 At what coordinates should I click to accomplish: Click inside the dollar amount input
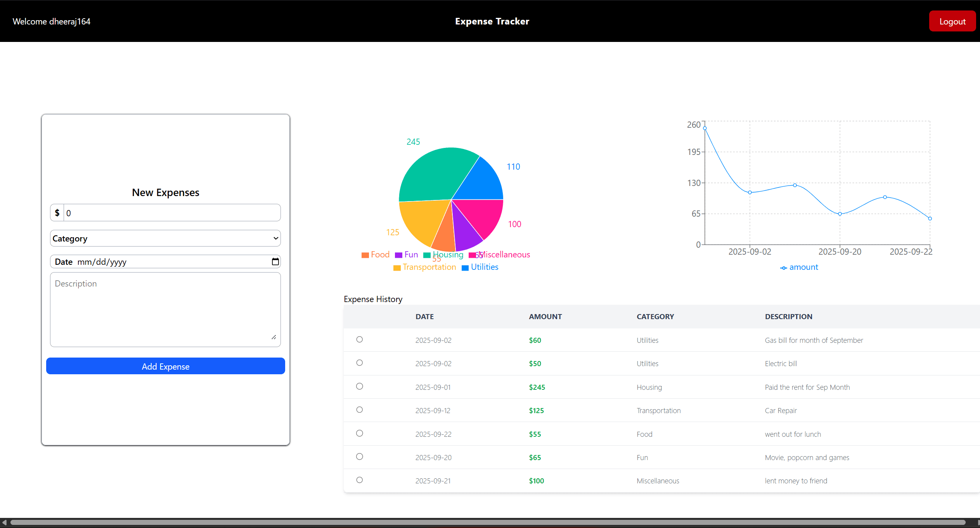point(171,212)
